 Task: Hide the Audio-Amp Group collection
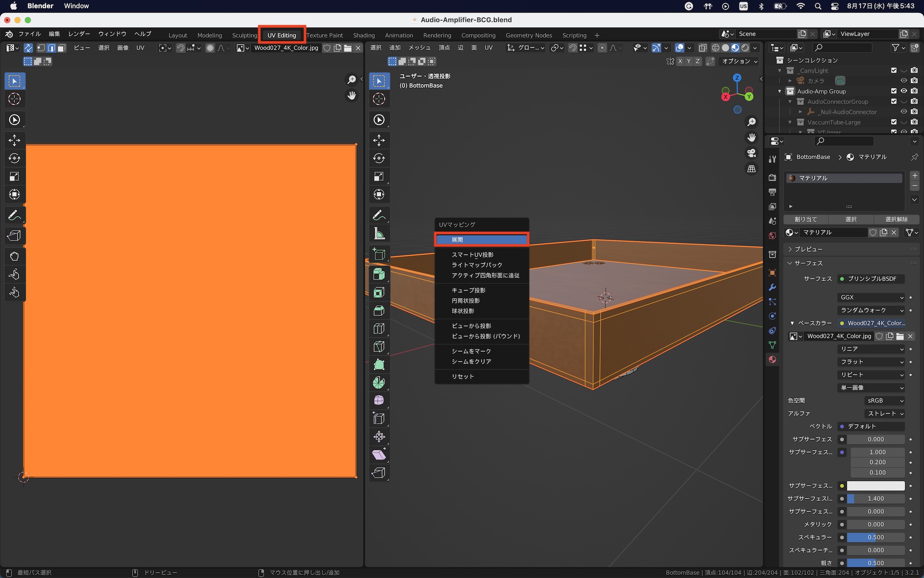coord(904,91)
